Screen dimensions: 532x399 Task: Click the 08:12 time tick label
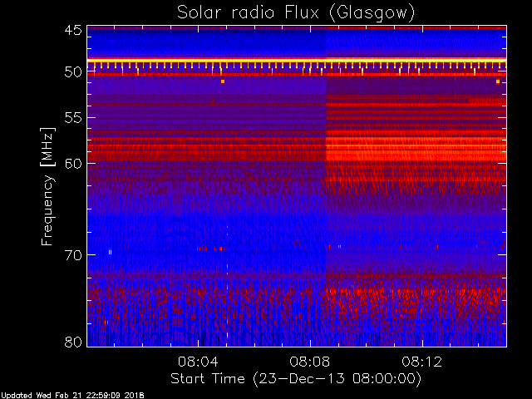point(422,362)
